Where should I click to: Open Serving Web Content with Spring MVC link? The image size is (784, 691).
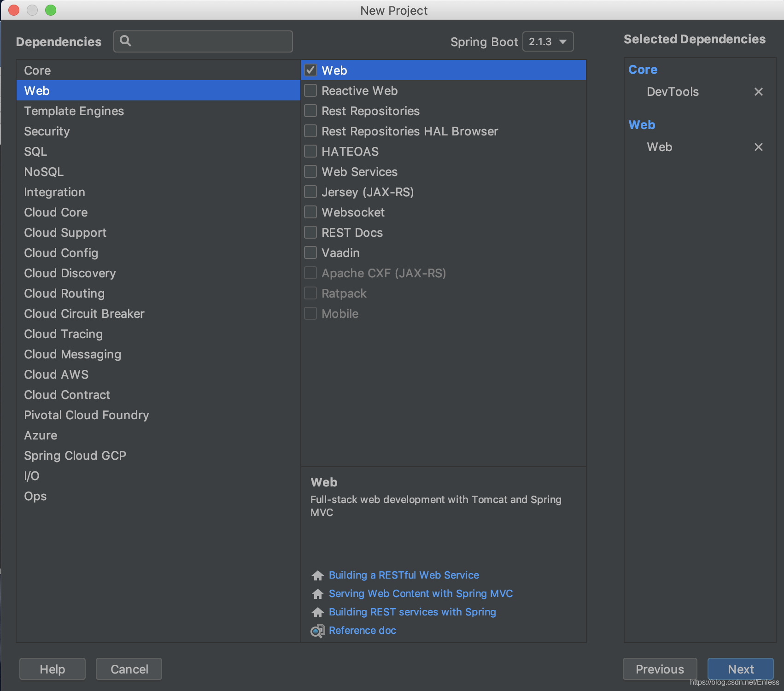click(x=421, y=593)
